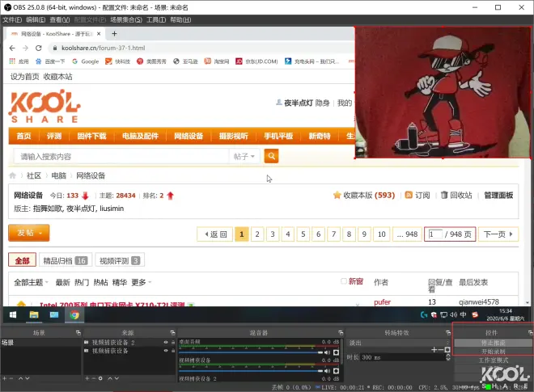Open source properties via the gear icon
The width and height of the screenshot is (534, 392).
pyautogui.click(x=100, y=378)
